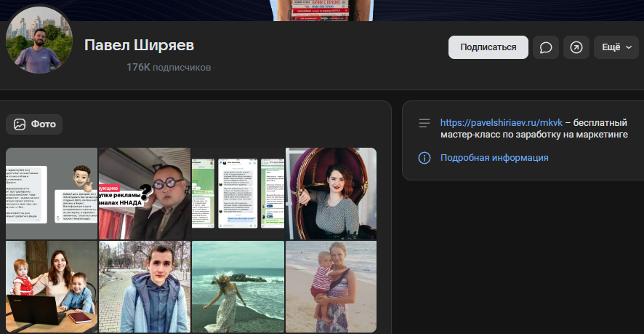Open photo of man with round glasses
644x334 pixels.
point(145,194)
